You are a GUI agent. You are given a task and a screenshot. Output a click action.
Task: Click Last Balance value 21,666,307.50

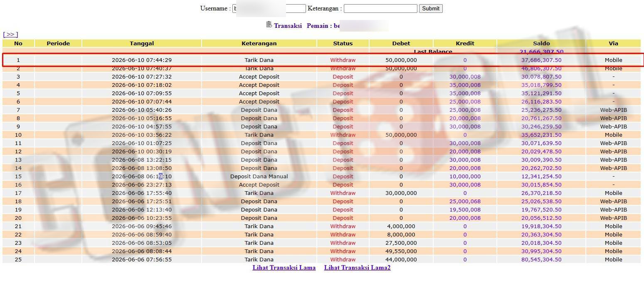pyautogui.click(x=541, y=52)
